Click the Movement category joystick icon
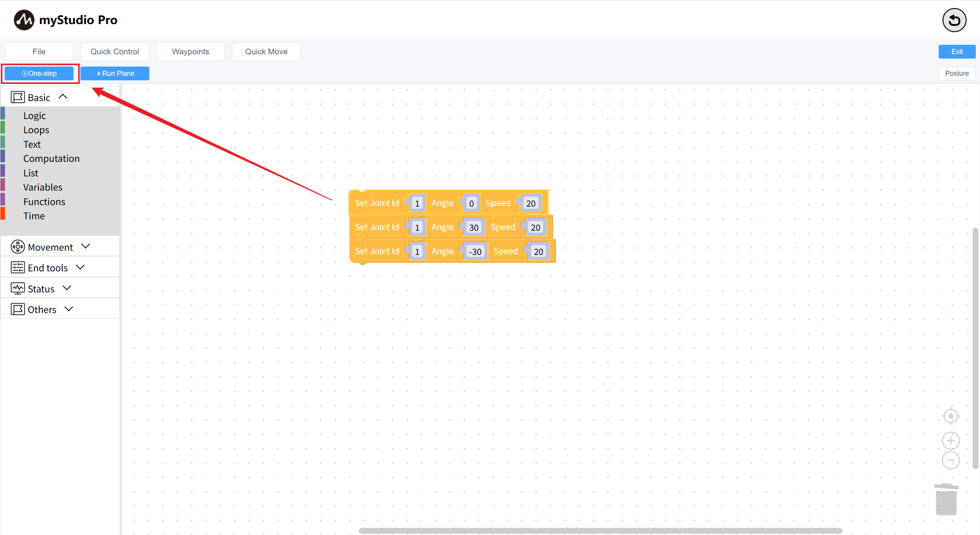Image resolution: width=980 pixels, height=535 pixels. click(x=18, y=247)
